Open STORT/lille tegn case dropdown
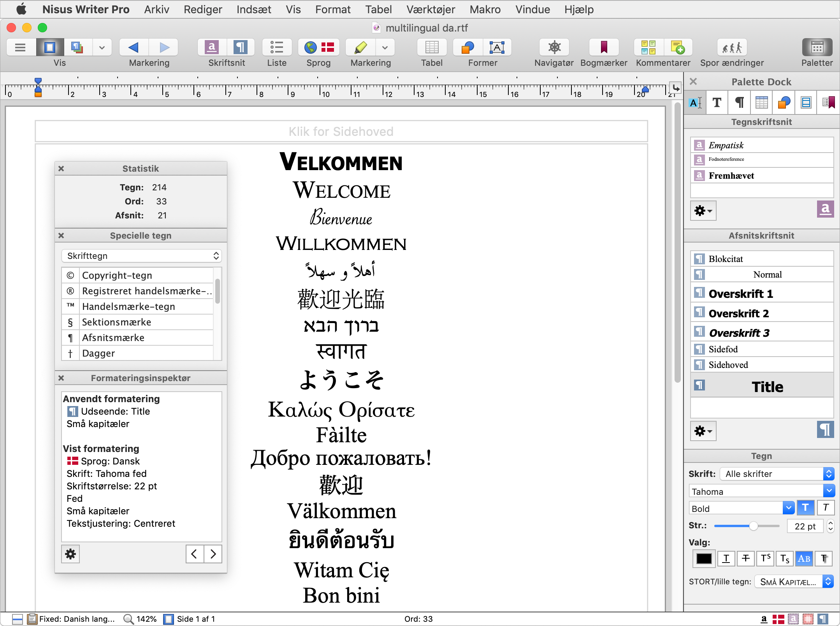The image size is (840, 626). pyautogui.click(x=794, y=582)
